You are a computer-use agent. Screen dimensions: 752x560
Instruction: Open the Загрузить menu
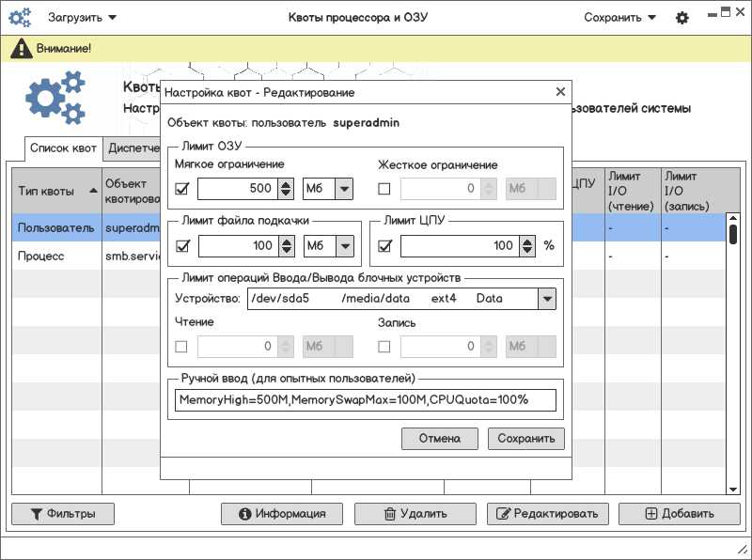(83, 18)
